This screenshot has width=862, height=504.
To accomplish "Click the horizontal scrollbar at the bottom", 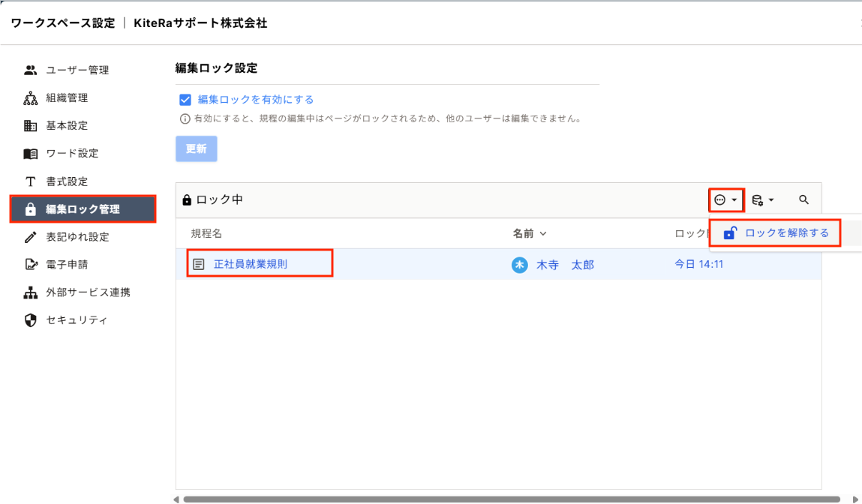I will tap(510, 499).
